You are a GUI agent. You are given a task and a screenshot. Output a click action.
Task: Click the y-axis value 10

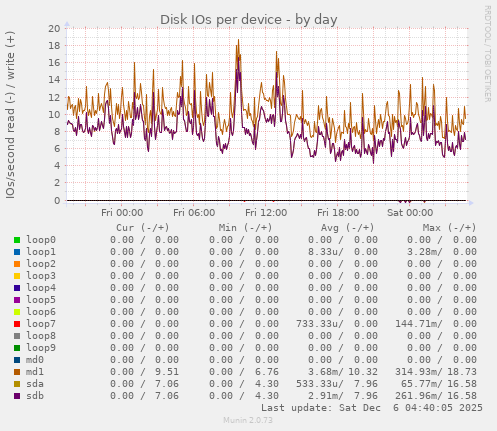point(54,115)
